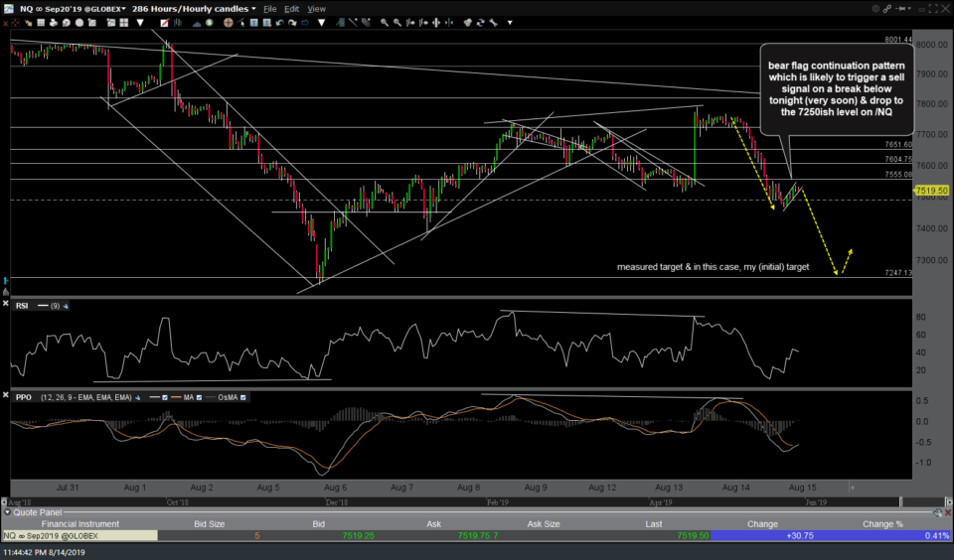The image size is (954, 560).
Task: Toggle the OsMA histogram checkbox
Action: [x=242, y=397]
